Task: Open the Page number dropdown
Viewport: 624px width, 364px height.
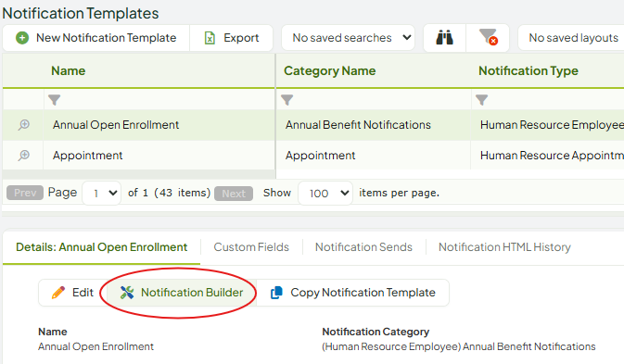Action: [101, 194]
